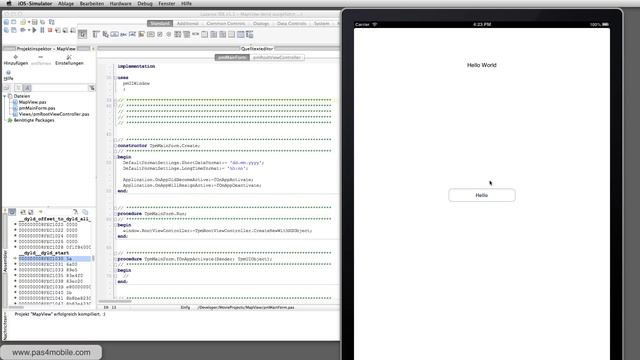Screen dimensions: 640x360
Task: Tap the Hello button in iOS simulator
Action: tap(482, 195)
